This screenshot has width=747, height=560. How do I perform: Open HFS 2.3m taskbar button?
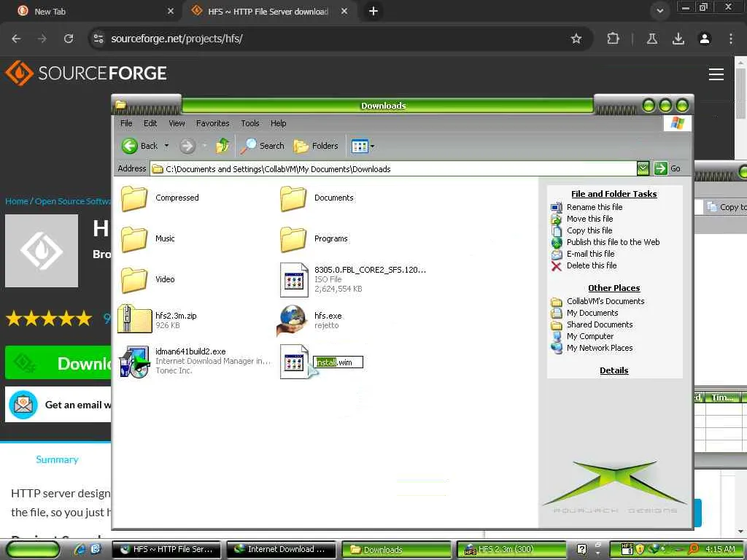click(511, 549)
